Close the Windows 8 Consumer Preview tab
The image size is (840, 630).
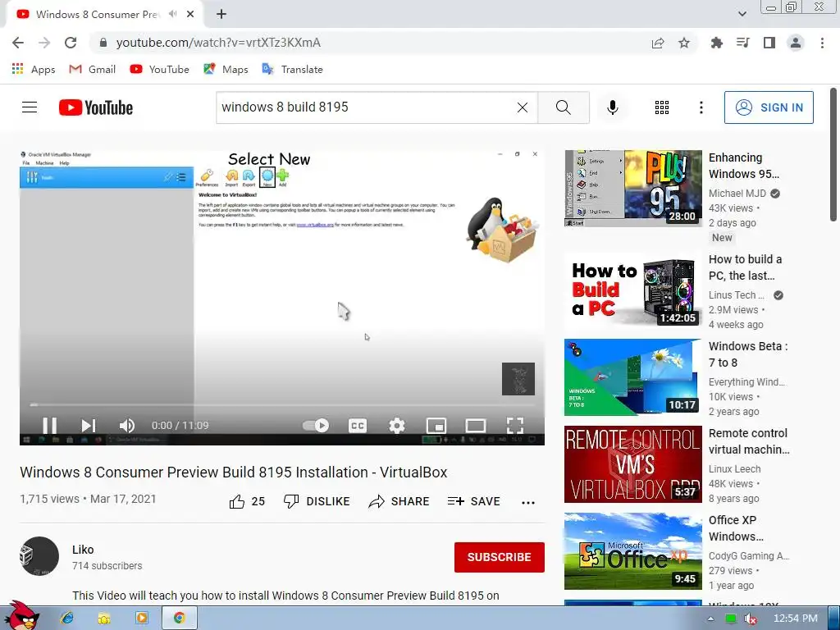(190, 15)
